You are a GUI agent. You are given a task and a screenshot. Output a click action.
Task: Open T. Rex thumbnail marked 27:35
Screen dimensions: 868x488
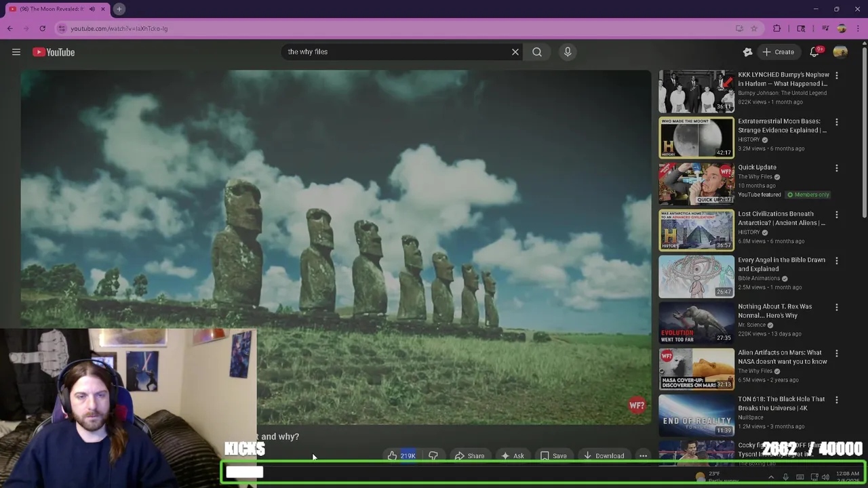[x=696, y=323]
